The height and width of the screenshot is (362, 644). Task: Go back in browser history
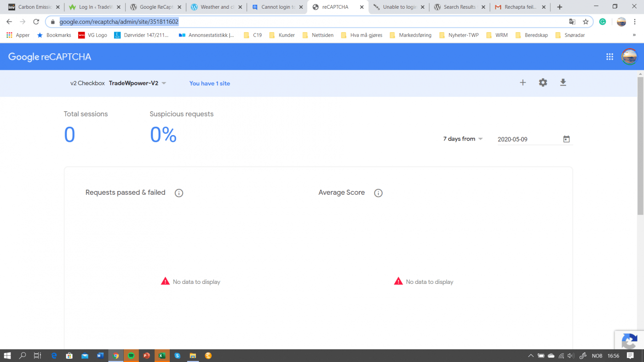(x=9, y=22)
